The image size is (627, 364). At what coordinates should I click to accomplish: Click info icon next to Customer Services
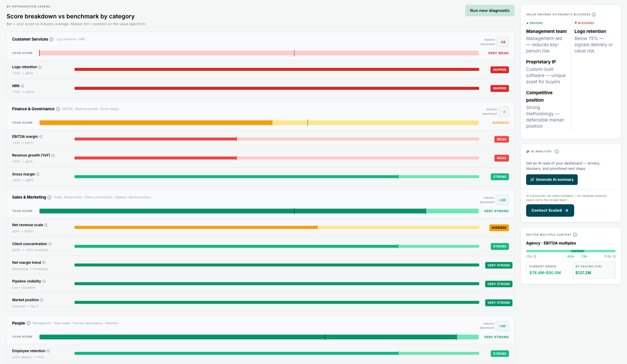[51, 40]
